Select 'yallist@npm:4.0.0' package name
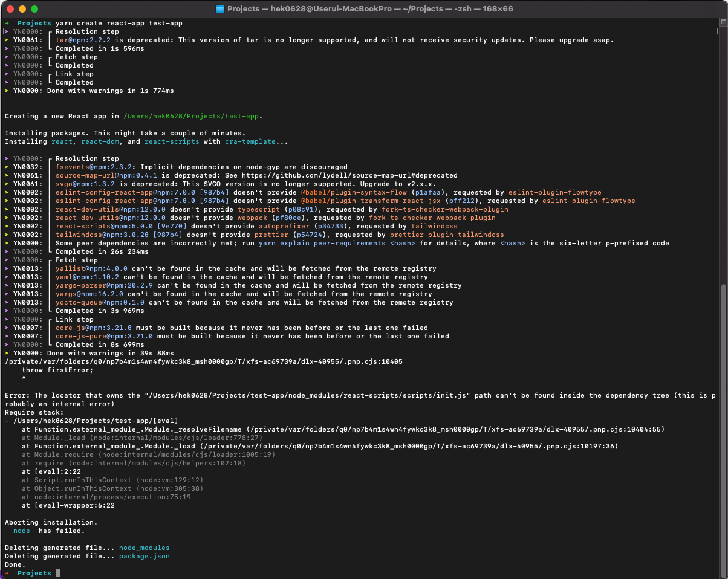 point(91,268)
